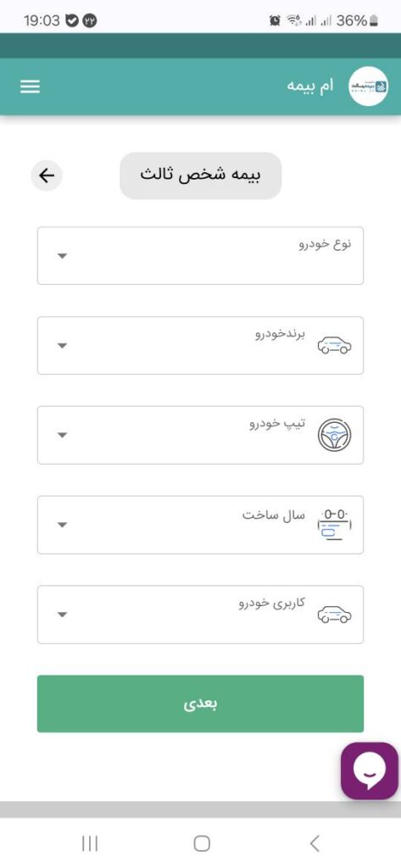Tap the insurance company logo
Viewport: 401px width, 868px height.
click(x=368, y=86)
